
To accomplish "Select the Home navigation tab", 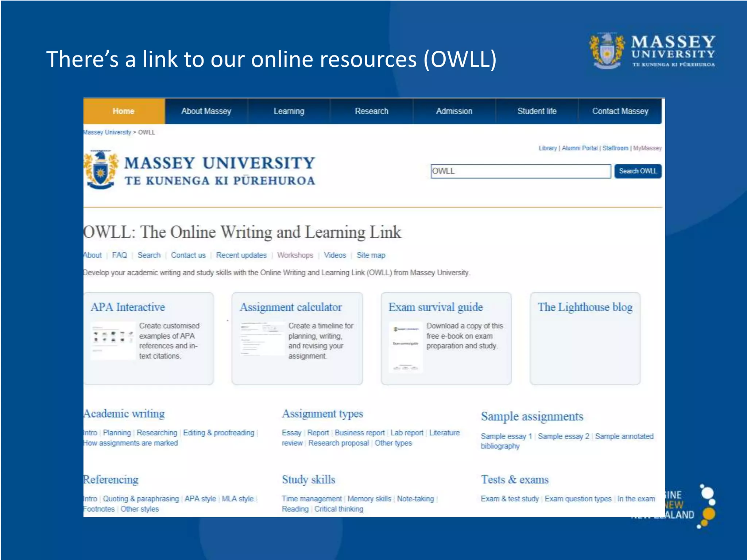I will 124,111.
